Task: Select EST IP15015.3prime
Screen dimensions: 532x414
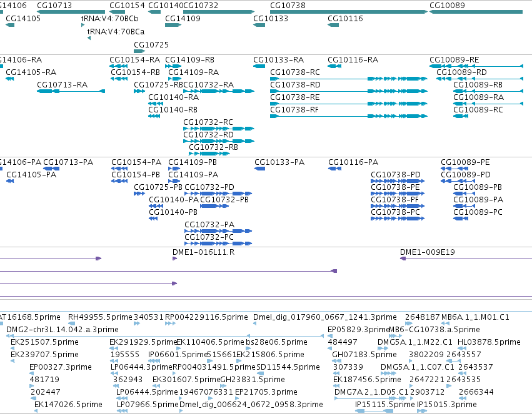Action: (x=447, y=405)
